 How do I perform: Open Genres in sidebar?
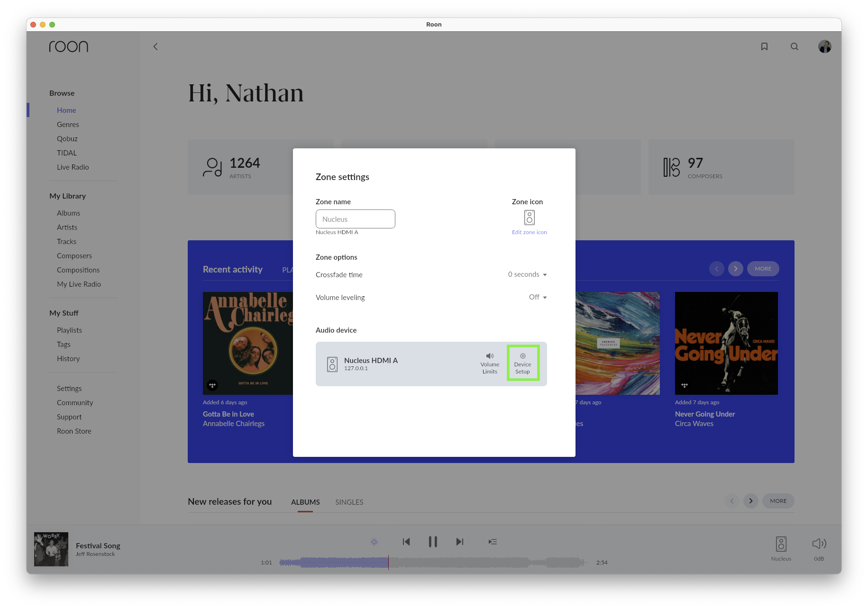[68, 124]
